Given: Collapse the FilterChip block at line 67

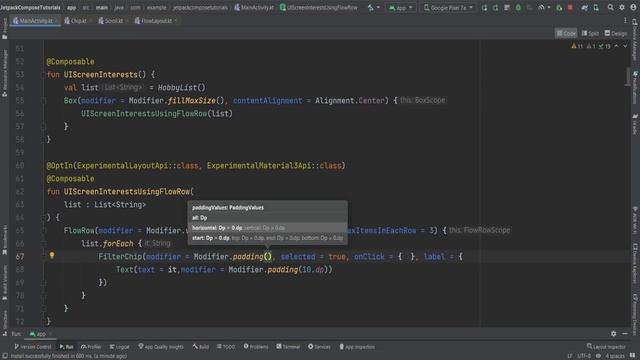Looking at the screenshot, I should (x=43, y=256).
